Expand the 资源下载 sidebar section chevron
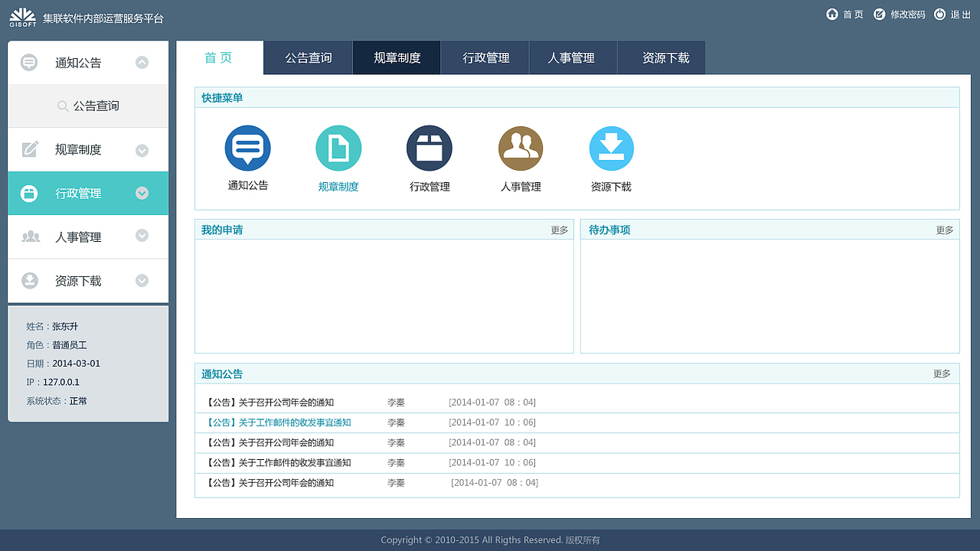Viewport: 980px width, 551px height. 142,281
